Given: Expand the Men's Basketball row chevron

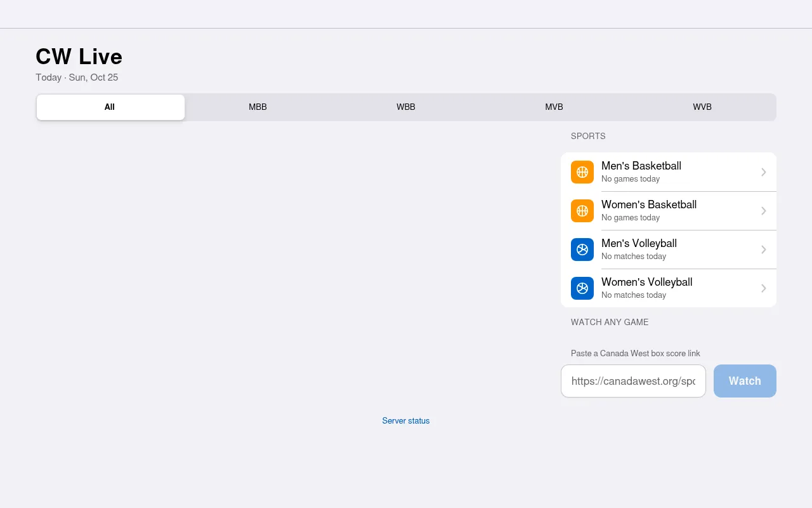Looking at the screenshot, I should 764,172.
